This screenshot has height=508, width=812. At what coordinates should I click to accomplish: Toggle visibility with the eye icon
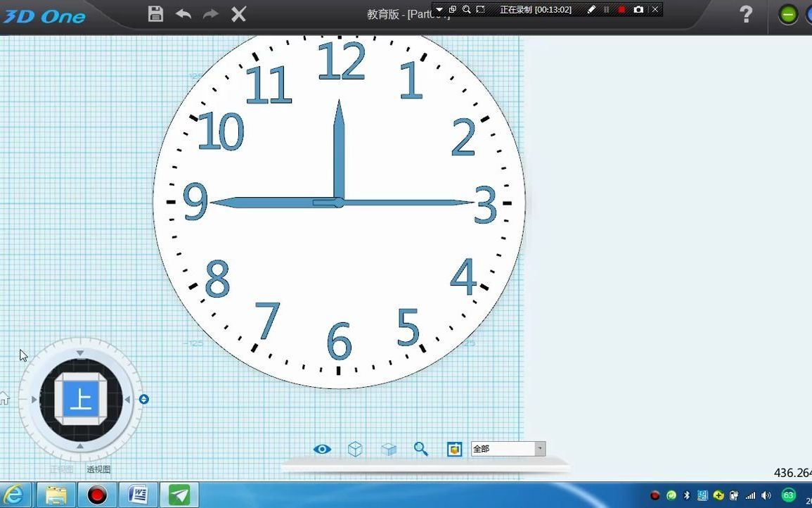click(322, 449)
